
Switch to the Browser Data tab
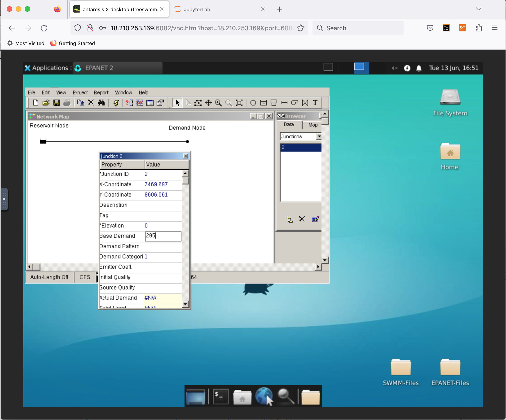[289, 125]
